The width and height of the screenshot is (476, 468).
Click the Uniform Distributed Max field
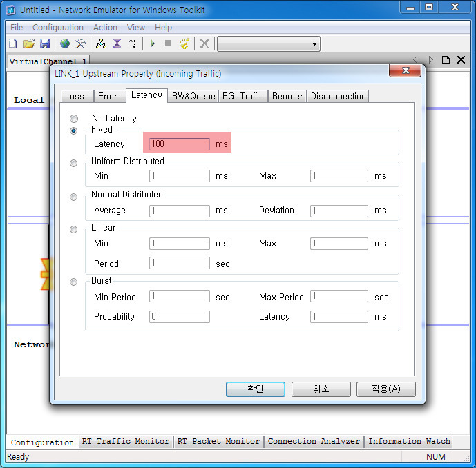pos(339,175)
